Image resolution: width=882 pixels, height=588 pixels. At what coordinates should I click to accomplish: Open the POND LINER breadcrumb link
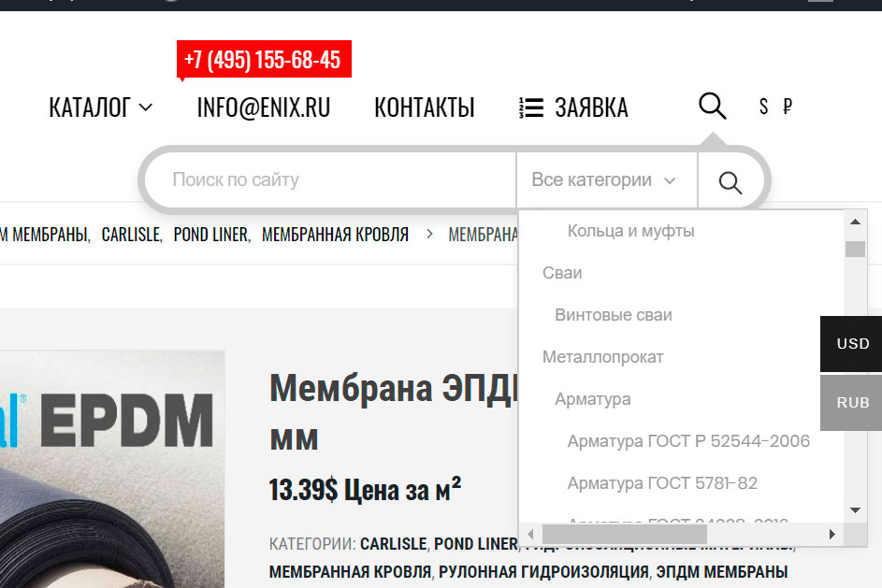coord(211,235)
